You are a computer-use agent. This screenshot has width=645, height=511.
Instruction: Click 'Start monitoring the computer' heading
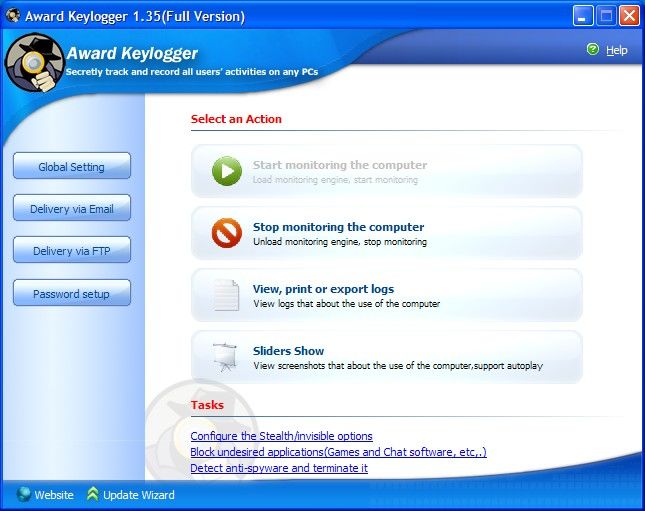(x=340, y=165)
